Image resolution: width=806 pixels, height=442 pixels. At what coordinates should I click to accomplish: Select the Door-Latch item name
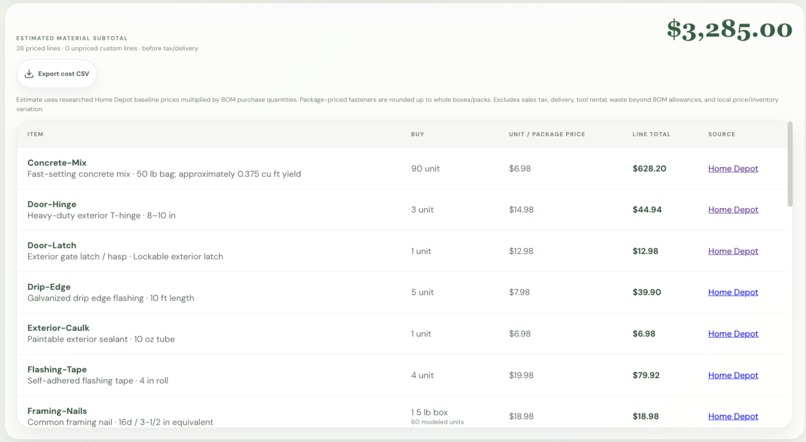pos(52,246)
